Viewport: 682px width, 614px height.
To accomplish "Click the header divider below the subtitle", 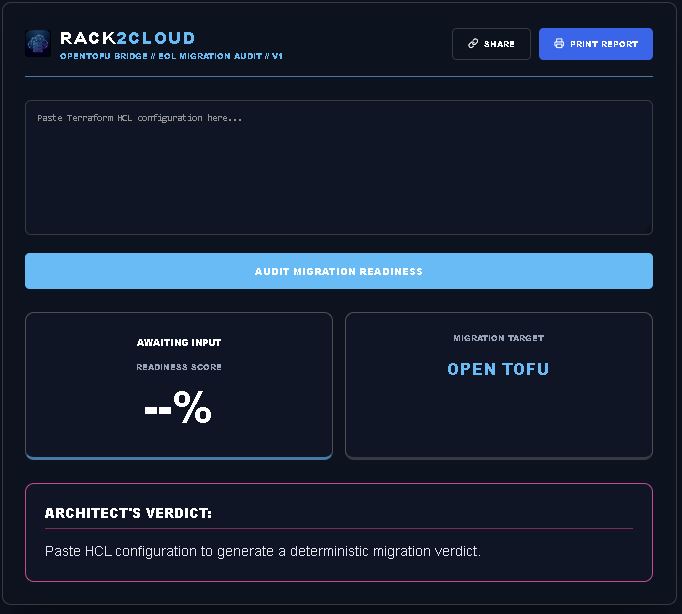I will (x=339, y=76).
